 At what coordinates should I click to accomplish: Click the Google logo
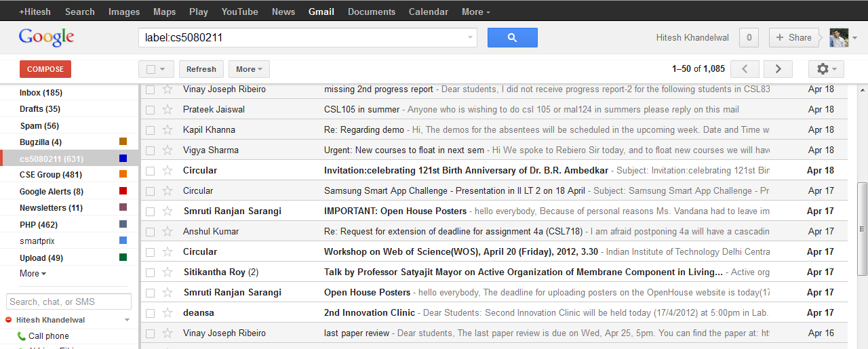point(46,38)
